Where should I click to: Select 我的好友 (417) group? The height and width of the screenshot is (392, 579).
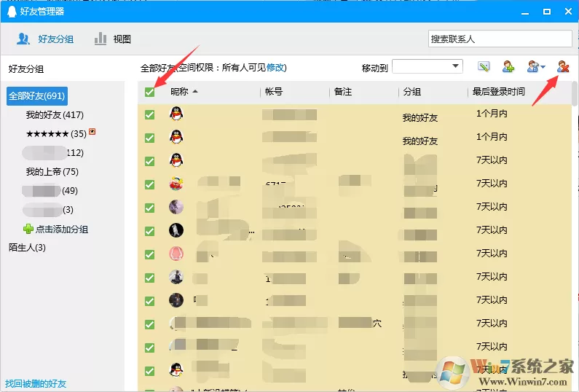pyautogui.click(x=55, y=115)
